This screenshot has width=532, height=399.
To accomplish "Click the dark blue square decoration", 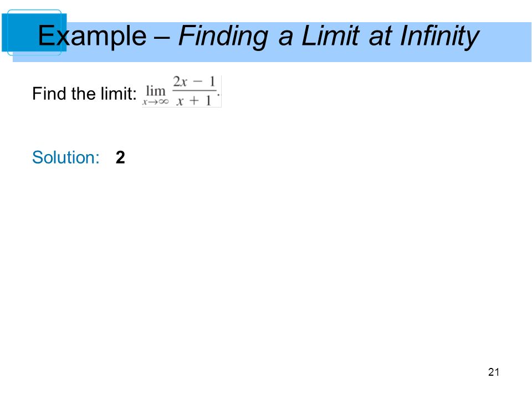I will [x=34, y=33].
